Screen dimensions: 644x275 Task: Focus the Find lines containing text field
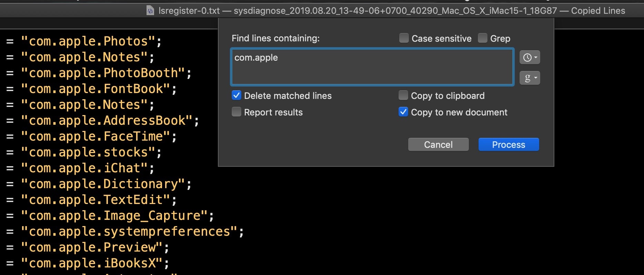(x=372, y=67)
